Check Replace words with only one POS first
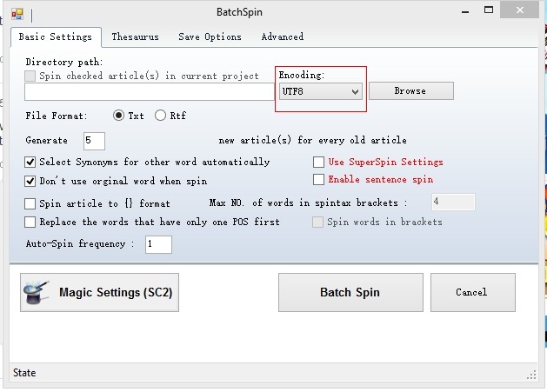The width and height of the screenshot is (547, 392). coord(31,222)
